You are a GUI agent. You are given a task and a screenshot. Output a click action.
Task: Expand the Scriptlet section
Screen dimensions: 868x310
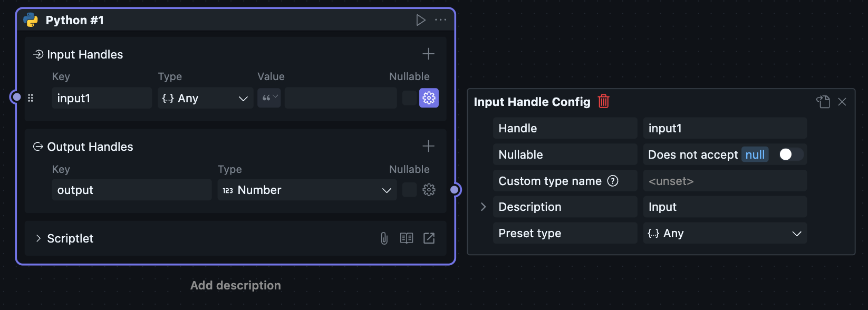38,238
